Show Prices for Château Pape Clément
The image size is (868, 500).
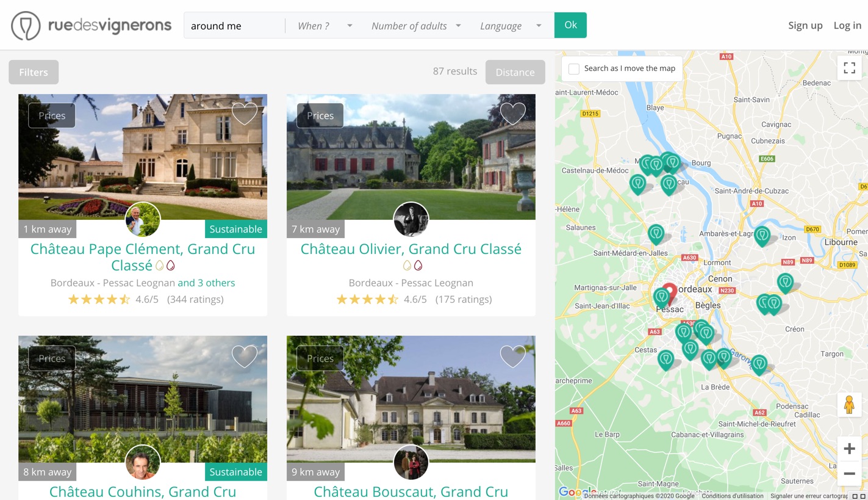click(x=52, y=115)
